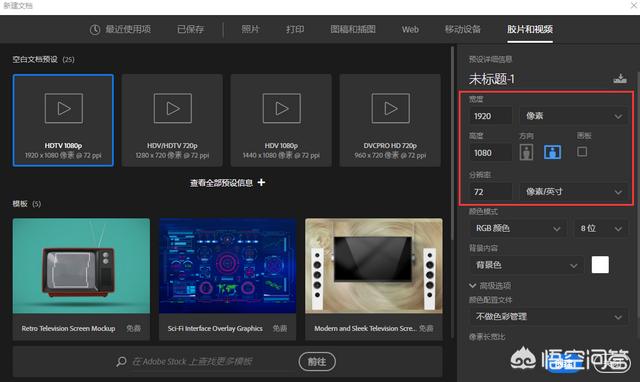
Task: Click the search magnifier icon
Action: point(121,362)
